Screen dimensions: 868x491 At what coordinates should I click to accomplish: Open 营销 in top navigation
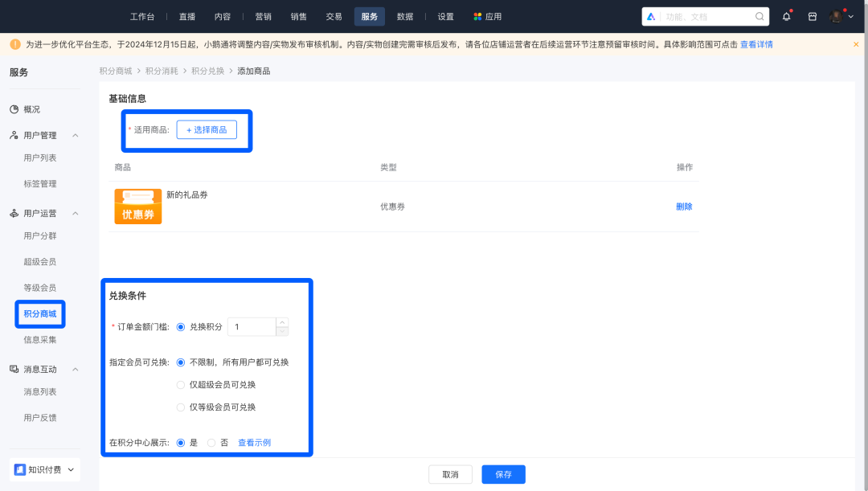[263, 17]
